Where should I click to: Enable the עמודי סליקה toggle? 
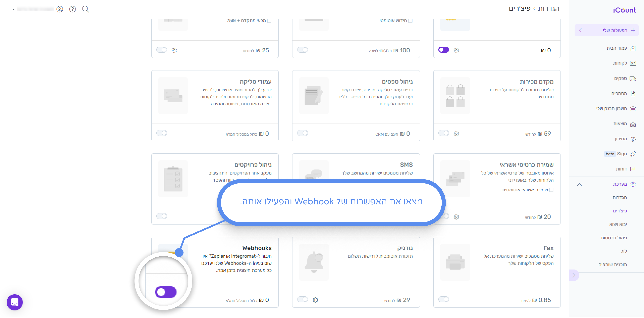tap(162, 133)
